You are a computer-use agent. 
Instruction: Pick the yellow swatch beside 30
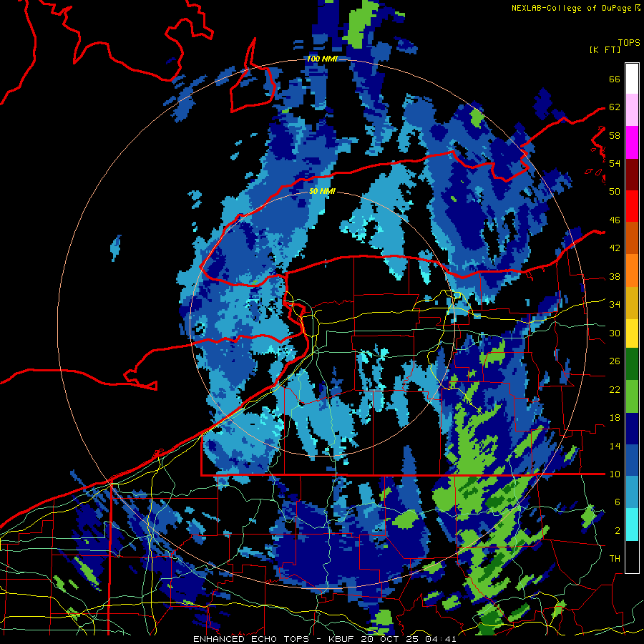[632, 333]
